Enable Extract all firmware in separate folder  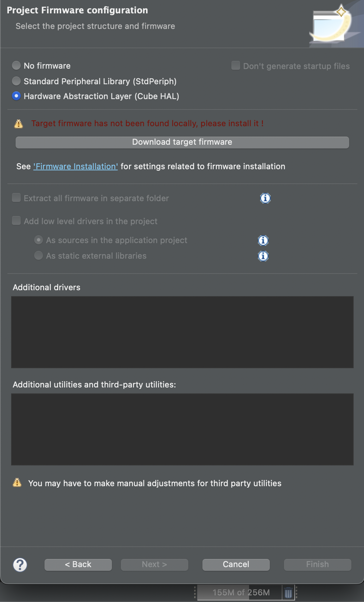(16, 198)
